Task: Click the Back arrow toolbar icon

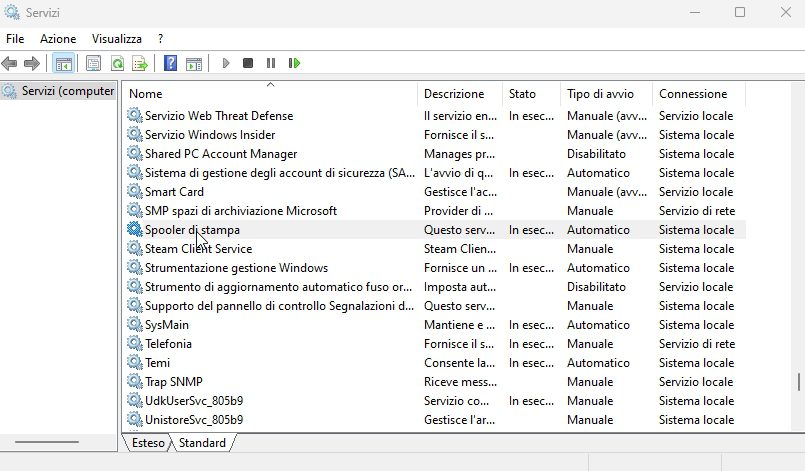Action: (9, 64)
